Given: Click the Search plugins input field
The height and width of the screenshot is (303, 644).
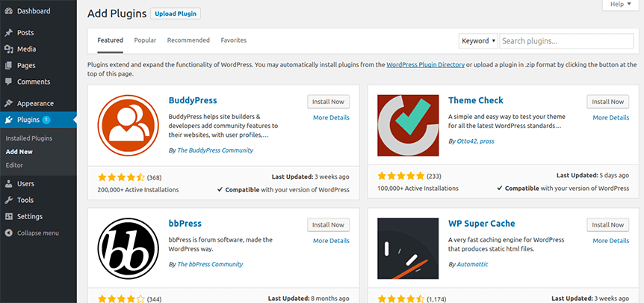Looking at the screenshot, I should pos(567,41).
